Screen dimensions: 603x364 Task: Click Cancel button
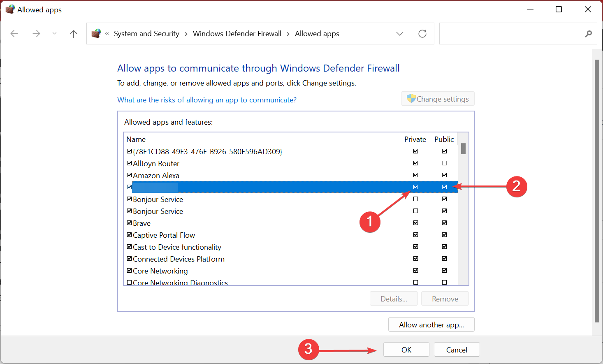457,350
